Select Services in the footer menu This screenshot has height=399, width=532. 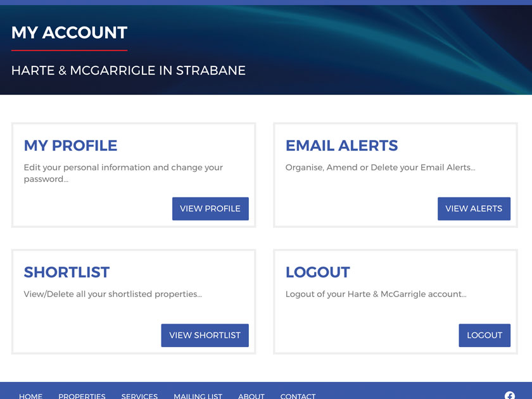[x=139, y=396]
